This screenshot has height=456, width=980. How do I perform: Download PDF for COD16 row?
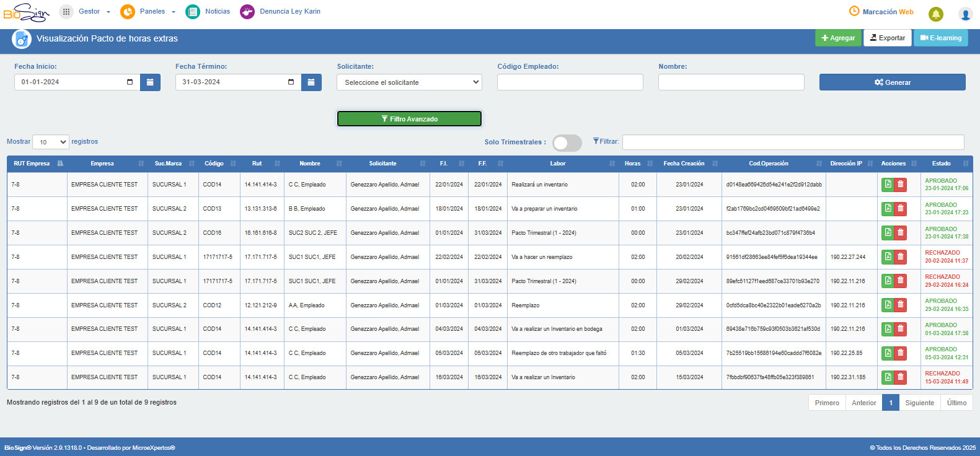pos(888,232)
